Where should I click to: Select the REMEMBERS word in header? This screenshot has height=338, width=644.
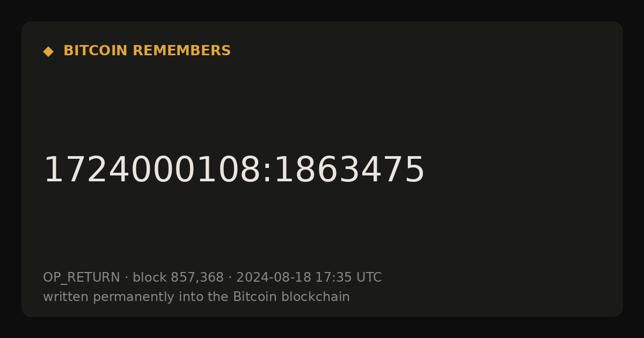[x=181, y=51]
